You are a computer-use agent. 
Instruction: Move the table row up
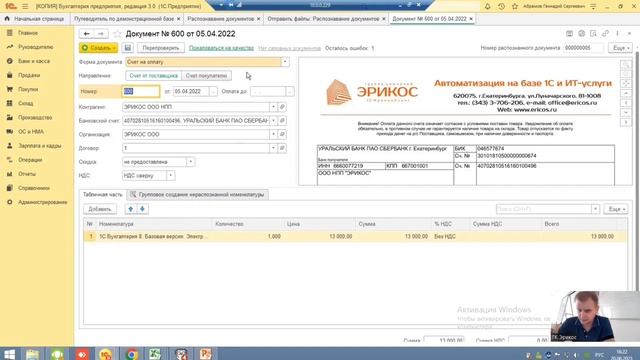click(x=131, y=209)
